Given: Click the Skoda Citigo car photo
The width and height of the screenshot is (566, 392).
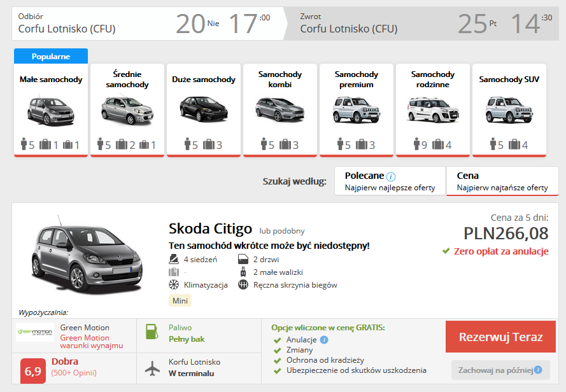Looking at the screenshot, I should click(x=87, y=255).
